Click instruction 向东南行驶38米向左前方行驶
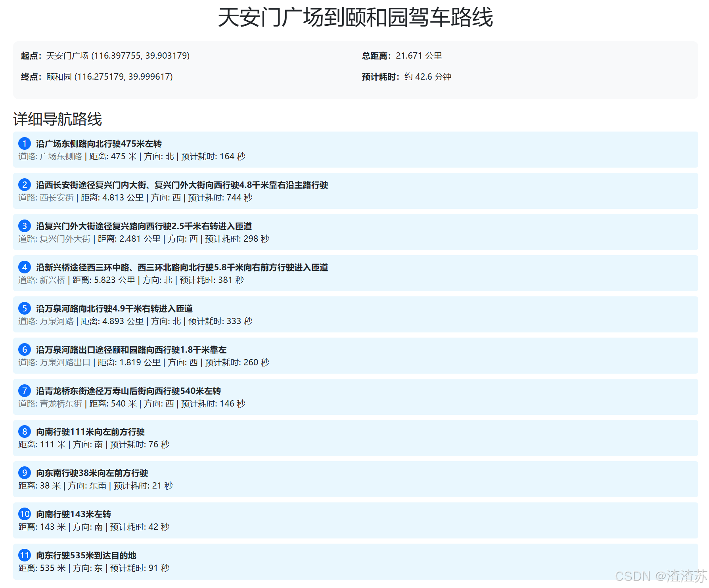Image resolution: width=709 pixels, height=588 pixels. point(92,473)
